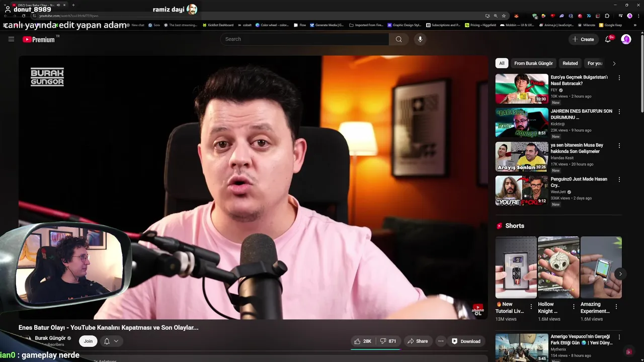Open more actions three-dot menu
Screen dimensions: 644x362
[441, 341]
